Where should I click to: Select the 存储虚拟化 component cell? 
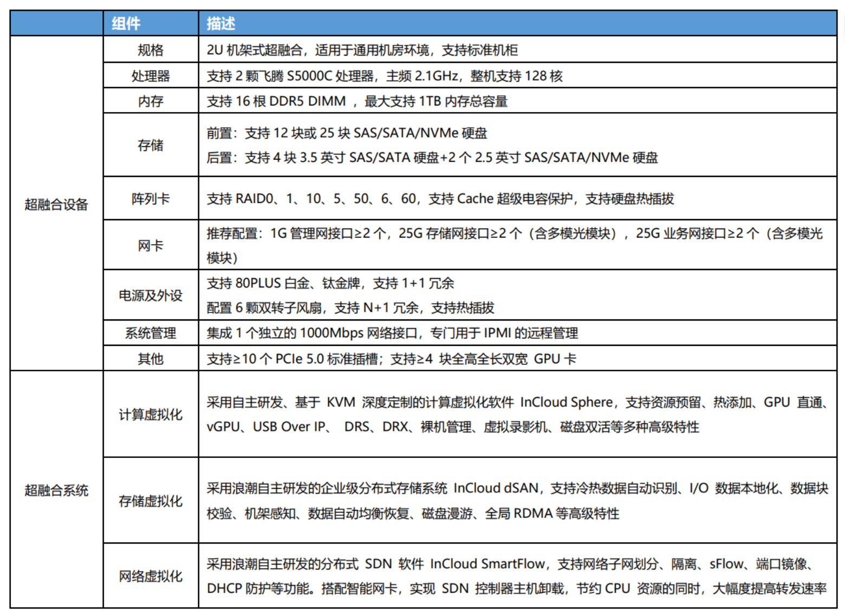coord(151,501)
